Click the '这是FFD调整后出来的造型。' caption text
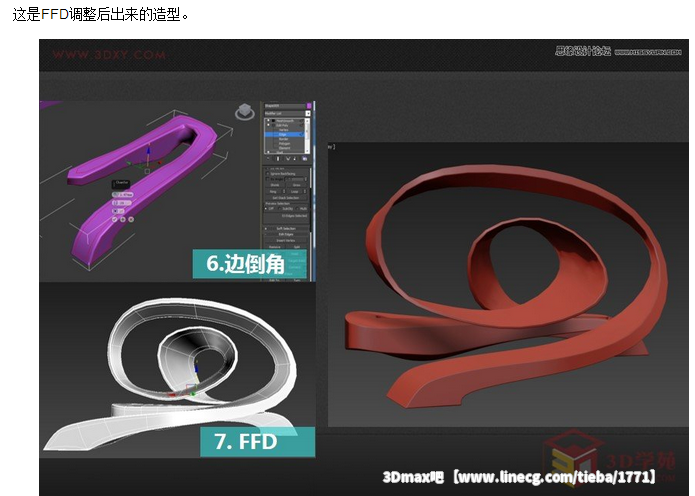This screenshot has width=695, height=496. pos(101,15)
